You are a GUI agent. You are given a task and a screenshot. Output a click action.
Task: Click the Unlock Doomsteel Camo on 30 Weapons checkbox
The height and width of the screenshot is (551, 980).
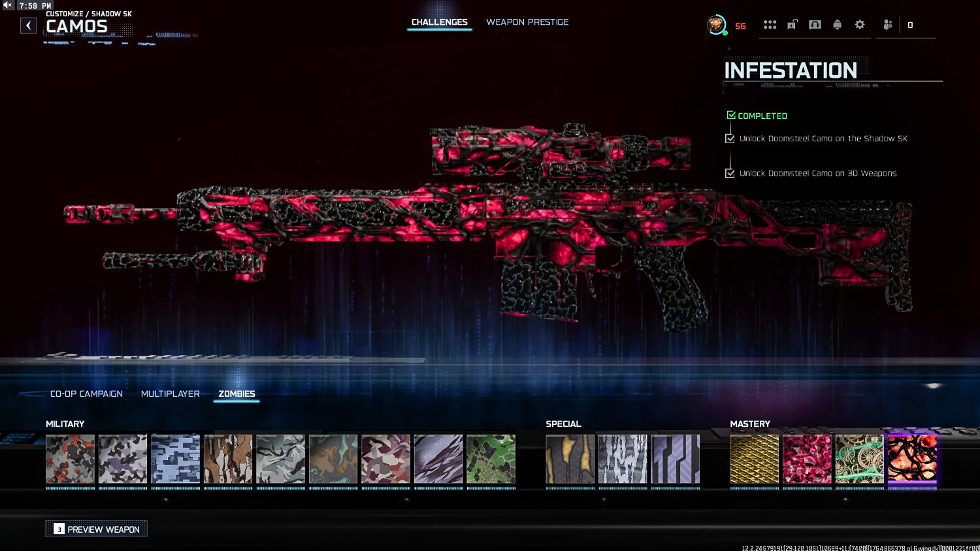tap(730, 173)
